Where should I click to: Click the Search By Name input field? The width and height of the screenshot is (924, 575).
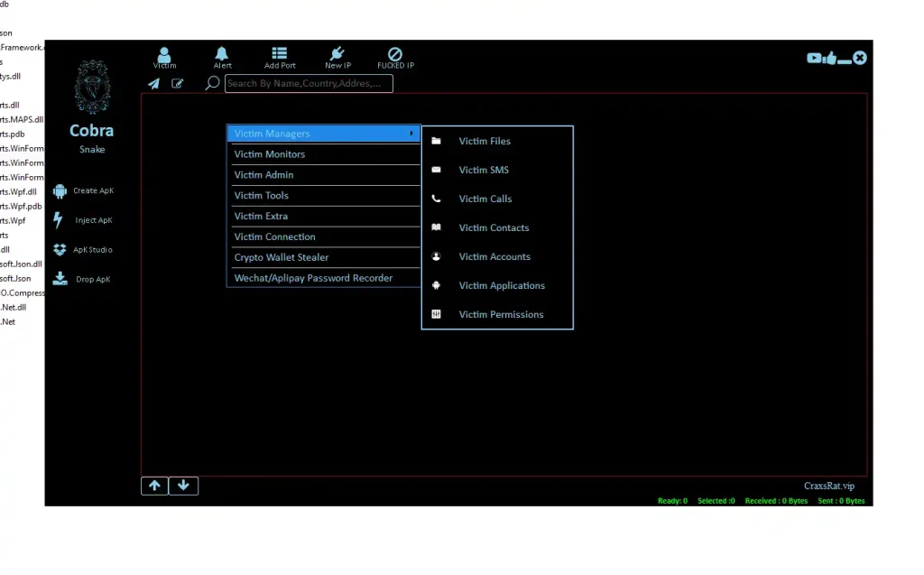[x=309, y=84]
